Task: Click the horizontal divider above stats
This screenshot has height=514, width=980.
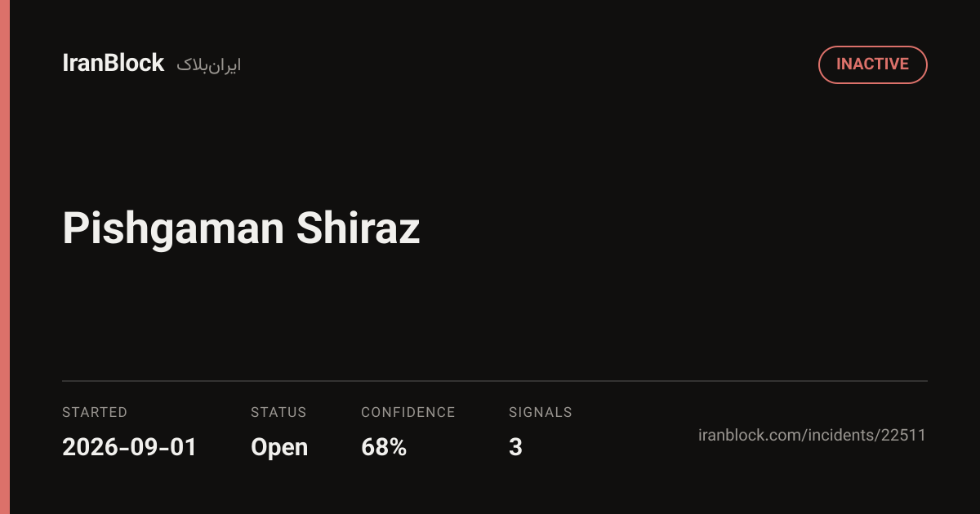Action: [x=495, y=381]
